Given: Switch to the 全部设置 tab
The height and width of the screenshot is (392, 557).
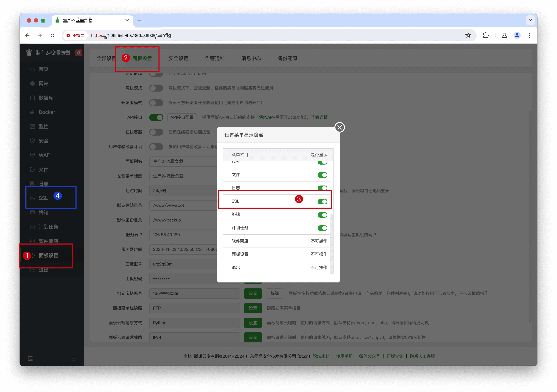Looking at the screenshot, I should point(106,59).
